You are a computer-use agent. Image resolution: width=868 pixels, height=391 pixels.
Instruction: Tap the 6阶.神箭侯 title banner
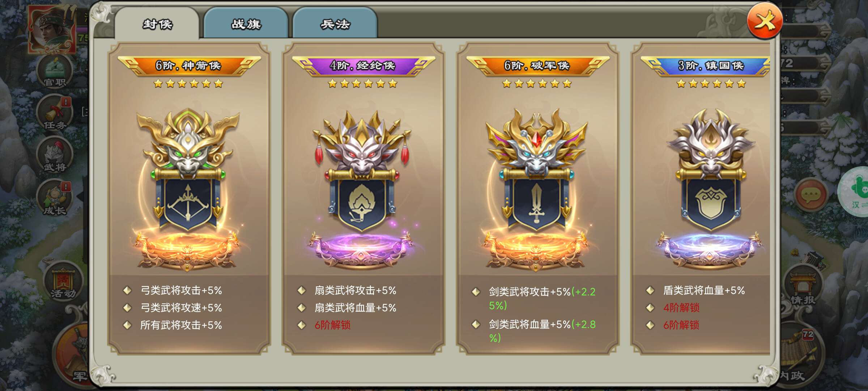pos(189,66)
